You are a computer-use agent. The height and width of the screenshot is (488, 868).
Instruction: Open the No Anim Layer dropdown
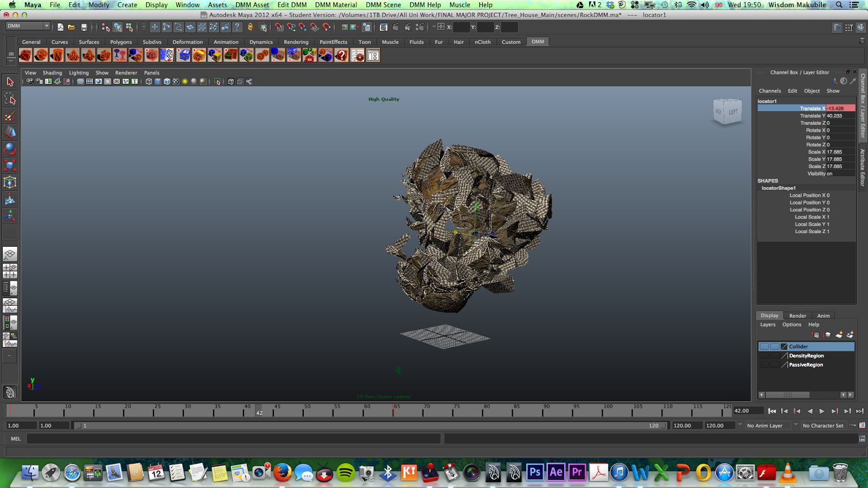click(769, 426)
